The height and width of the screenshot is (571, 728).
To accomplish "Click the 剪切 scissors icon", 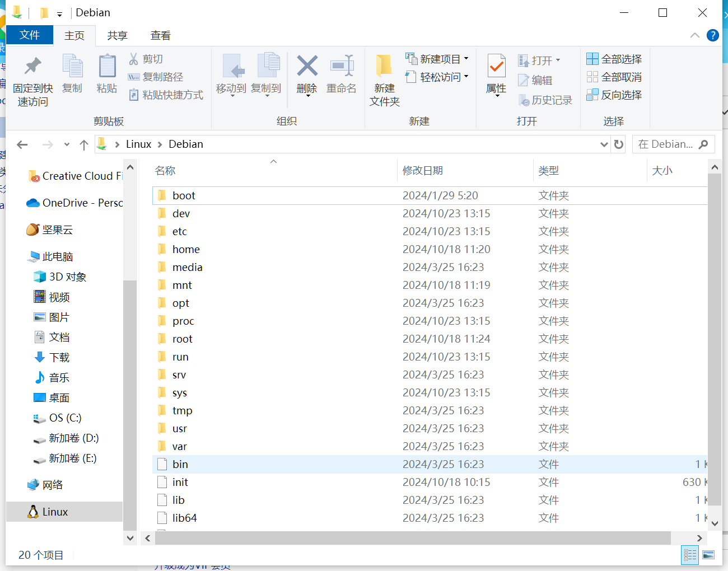I will (x=133, y=59).
